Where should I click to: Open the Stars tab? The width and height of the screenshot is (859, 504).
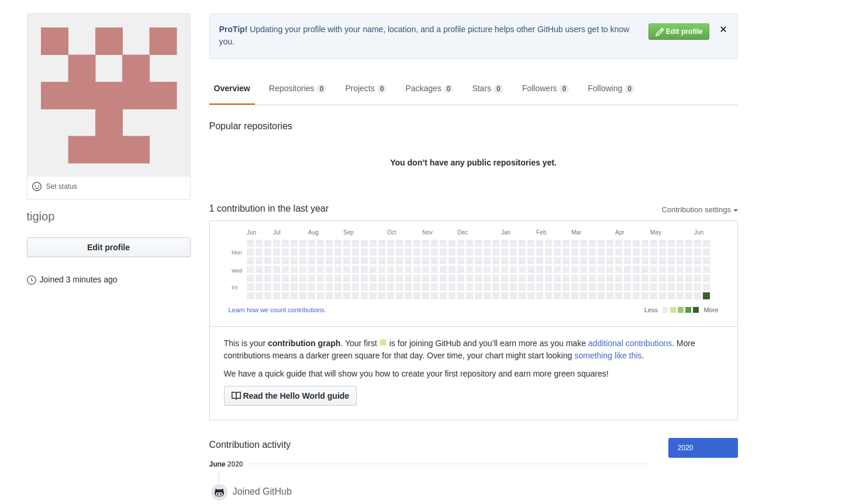[x=487, y=89]
